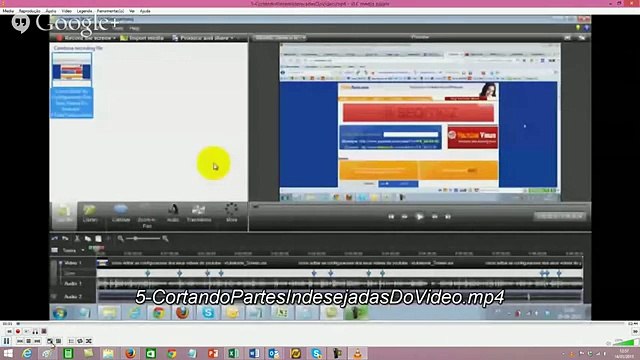Screen dimensions: 640x360
Task: Take a snapshot of the video
Action: click(27, 331)
